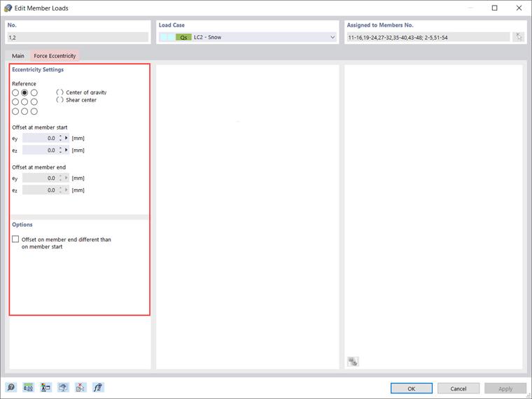Click the 'Reference' label
Image resolution: width=532 pixels, height=399 pixels.
(x=24, y=84)
